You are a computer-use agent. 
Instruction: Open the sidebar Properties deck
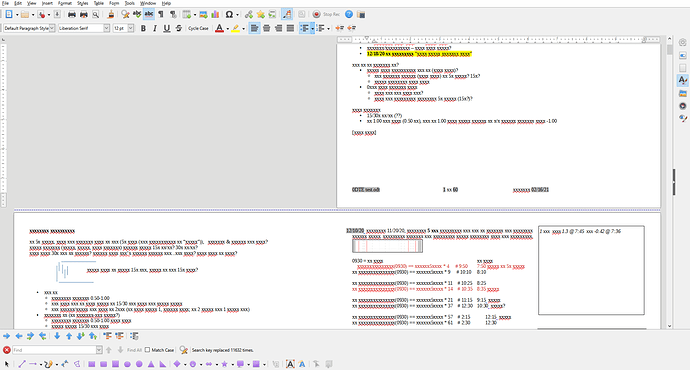tap(683, 55)
